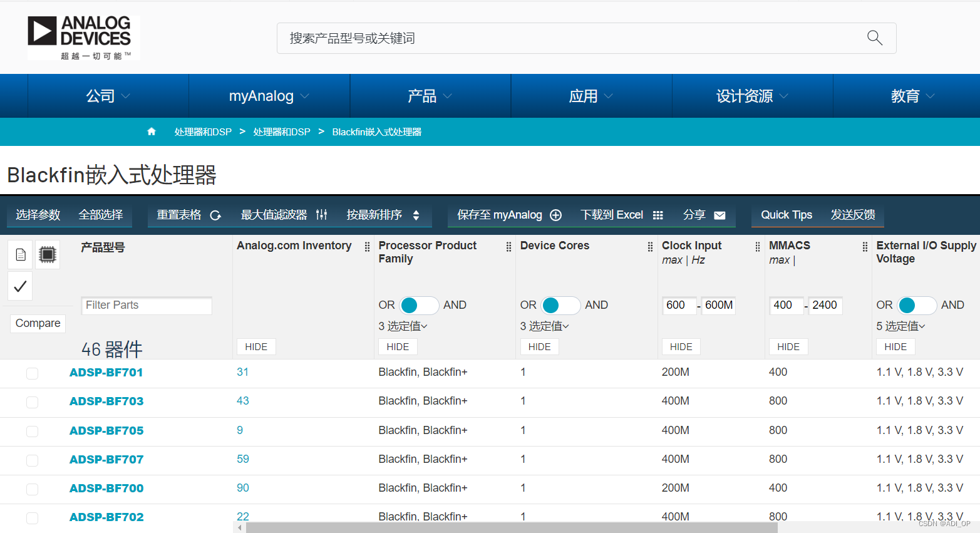Image resolution: width=980 pixels, height=533 pixels.
Task: Hide the Clock Input column
Action: (x=681, y=347)
